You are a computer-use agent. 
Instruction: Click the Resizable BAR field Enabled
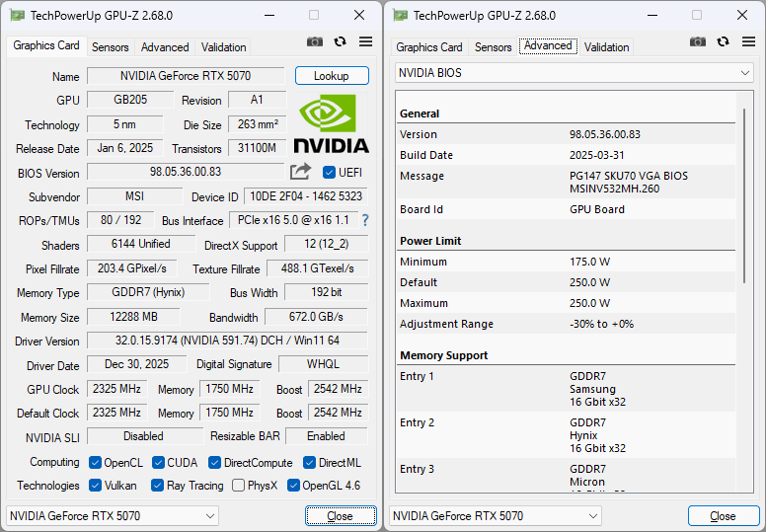coord(327,436)
